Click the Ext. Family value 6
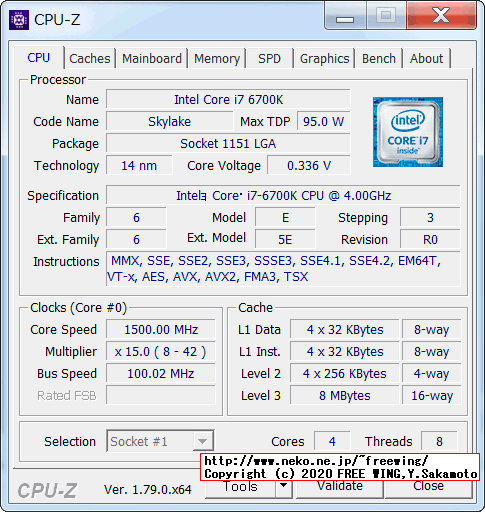Image resolution: width=485 pixels, height=512 pixels. (136, 239)
